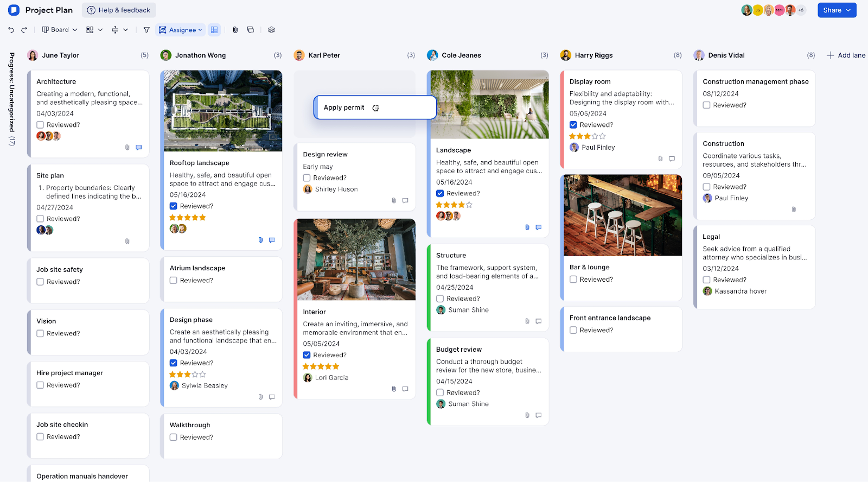Screen dimensions: 868x482
Task: Open the Interior card tree photo
Action: point(356,259)
